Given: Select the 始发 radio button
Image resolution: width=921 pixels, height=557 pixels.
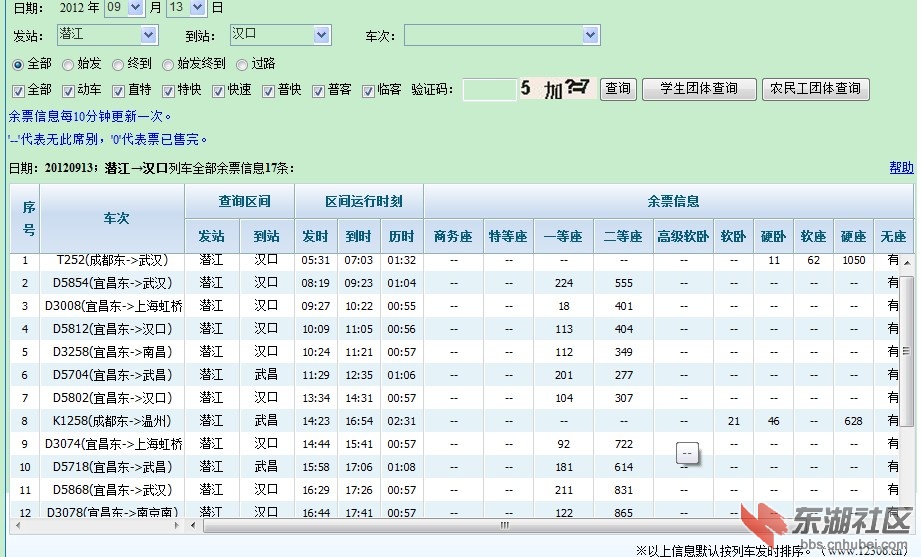Looking at the screenshot, I should coord(68,65).
